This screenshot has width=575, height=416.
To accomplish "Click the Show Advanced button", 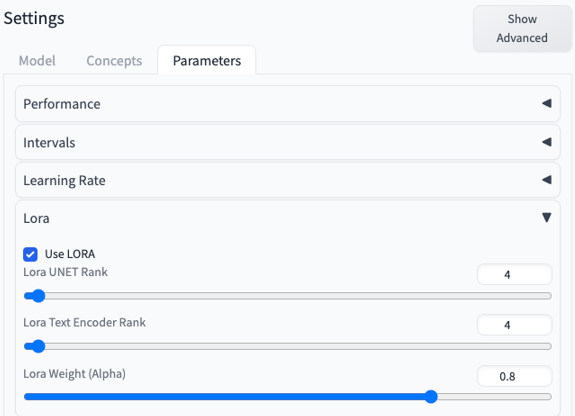I will click(522, 29).
